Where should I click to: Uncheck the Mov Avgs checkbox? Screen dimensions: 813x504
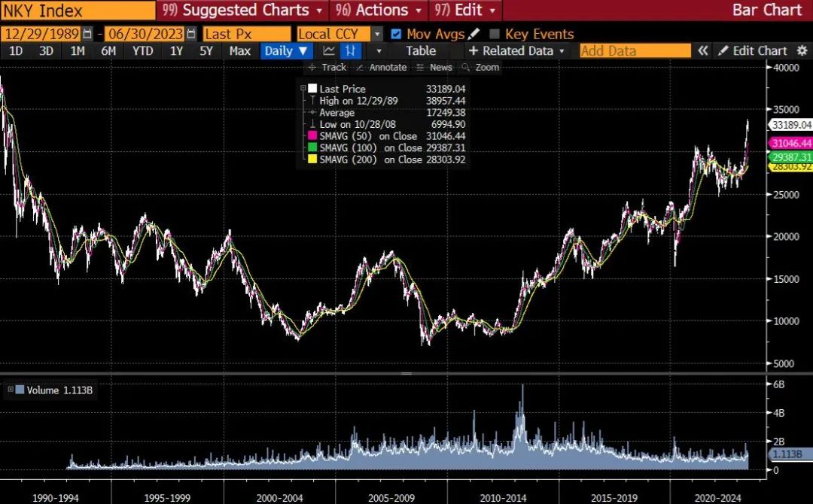(x=397, y=34)
